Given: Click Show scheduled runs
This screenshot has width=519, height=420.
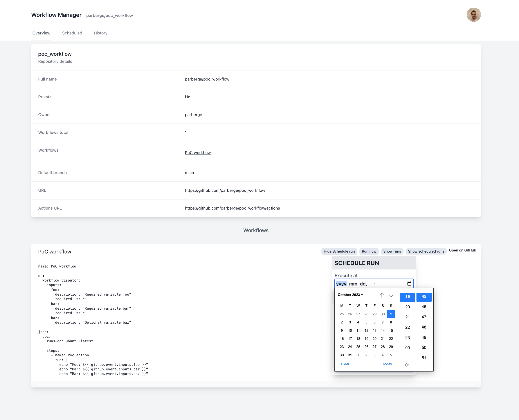Looking at the screenshot, I should click(426, 252).
